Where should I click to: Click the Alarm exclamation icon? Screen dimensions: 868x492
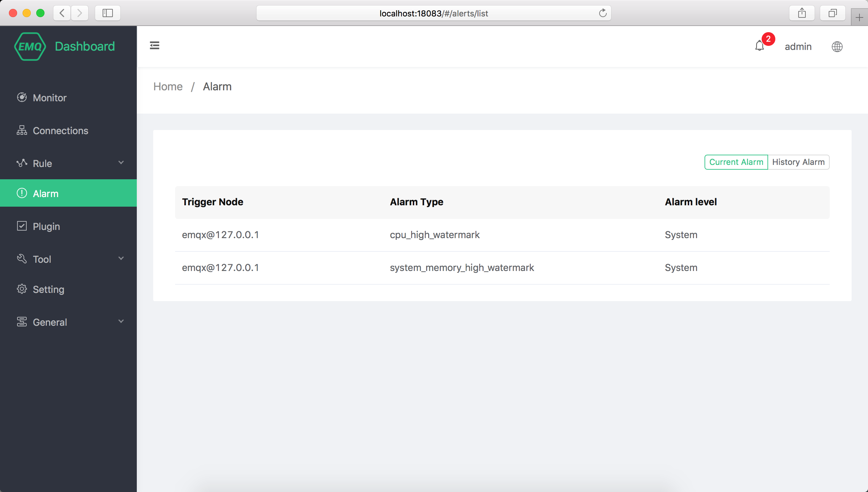[22, 193]
